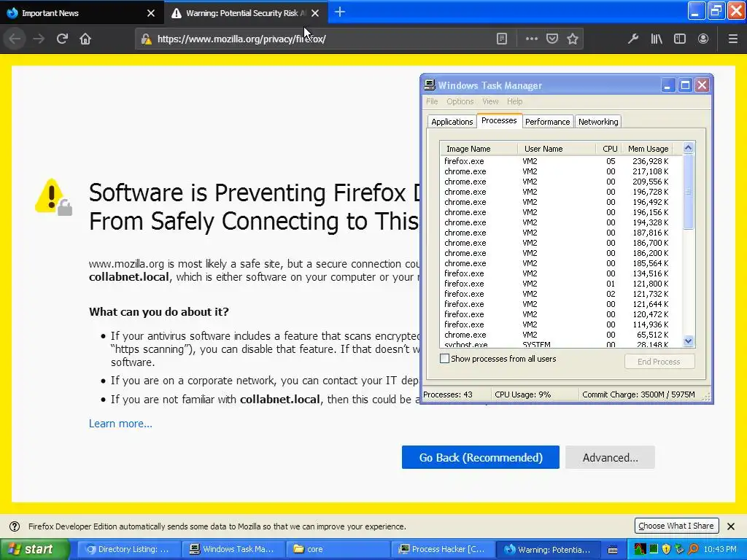Close the Warning: Potential Security Risk tab
This screenshot has height=560, width=747.
tap(315, 13)
